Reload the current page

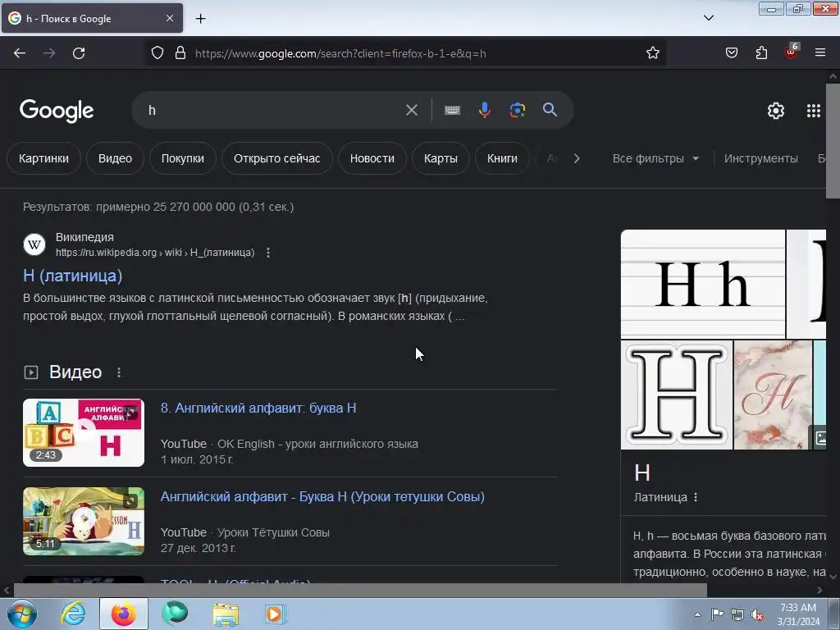[79, 53]
